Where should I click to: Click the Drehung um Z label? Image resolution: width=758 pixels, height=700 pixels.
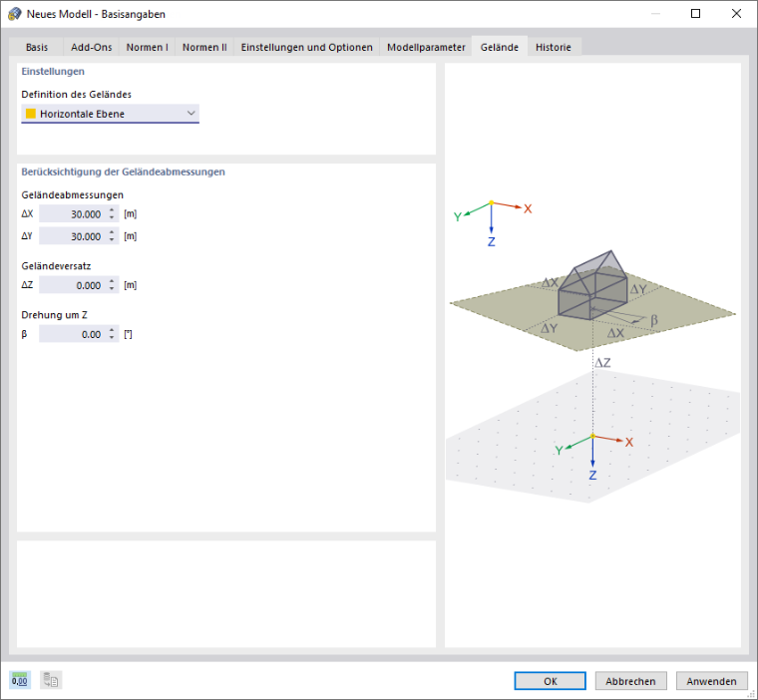pos(54,315)
